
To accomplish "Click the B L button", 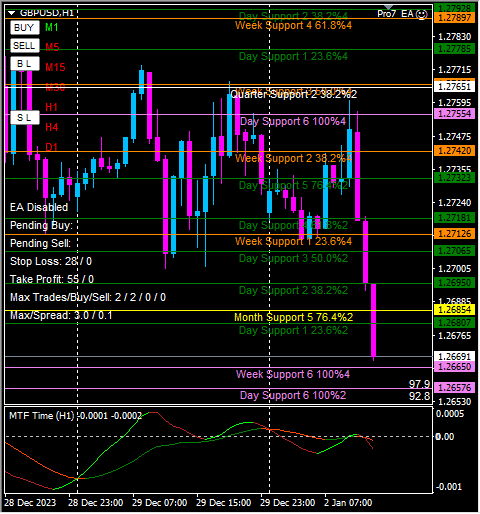I will pos(25,63).
